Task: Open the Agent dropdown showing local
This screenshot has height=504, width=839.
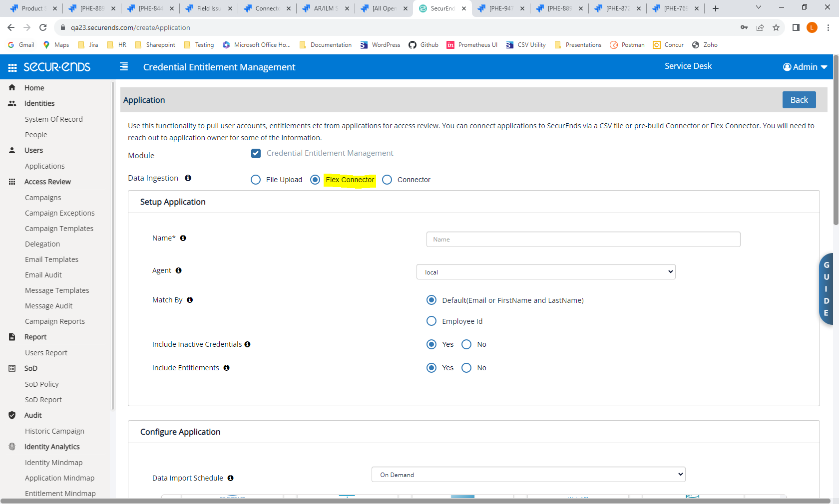Action: pos(545,271)
